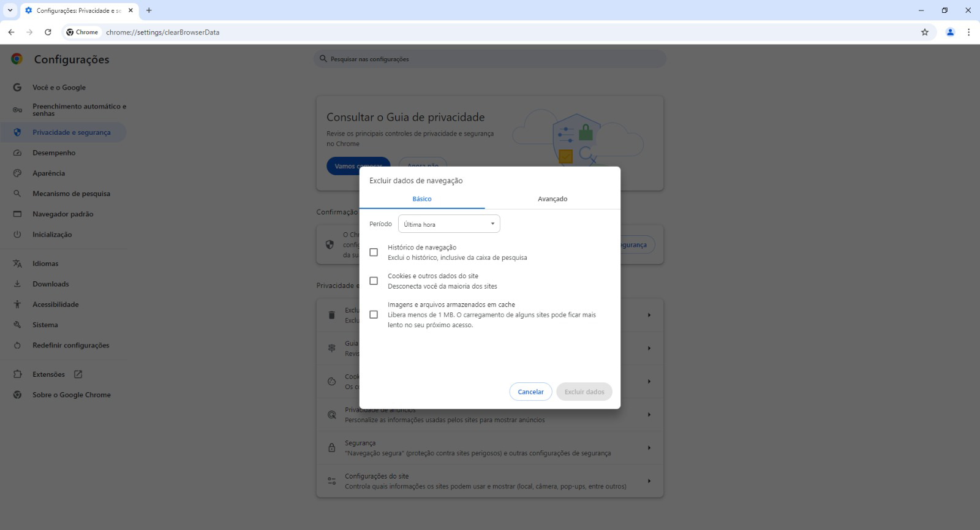Check Histórico de navegação checkbox
The height and width of the screenshot is (530, 980).
click(x=374, y=252)
